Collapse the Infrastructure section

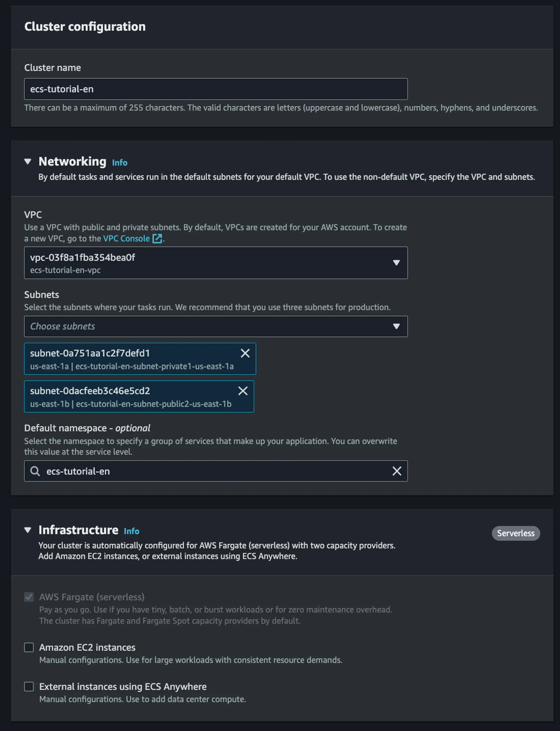tap(28, 530)
